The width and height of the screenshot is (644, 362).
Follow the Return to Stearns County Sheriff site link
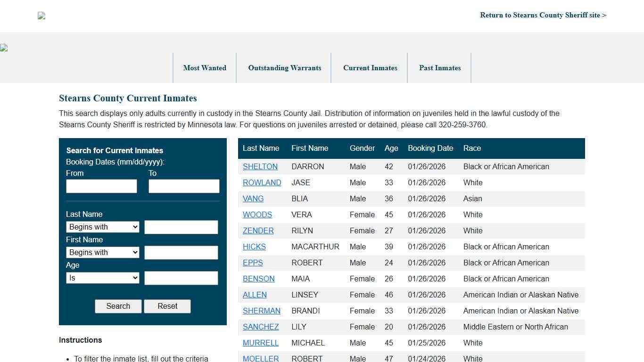[543, 15]
